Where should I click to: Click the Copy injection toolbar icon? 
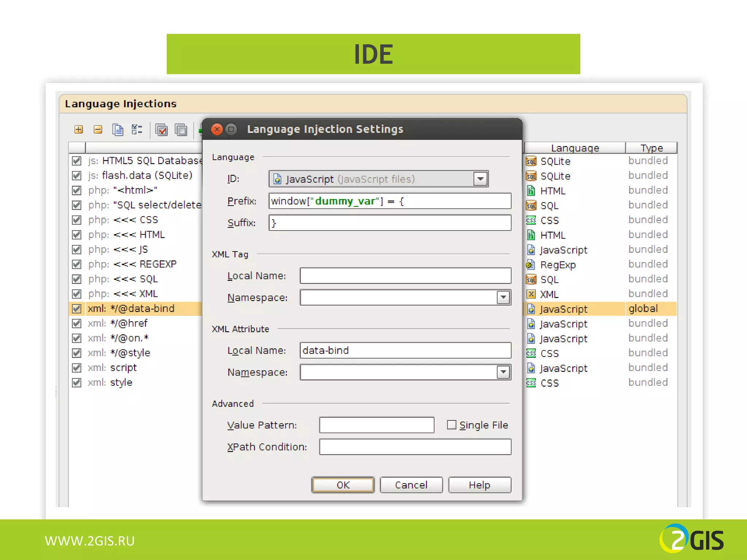(x=117, y=130)
